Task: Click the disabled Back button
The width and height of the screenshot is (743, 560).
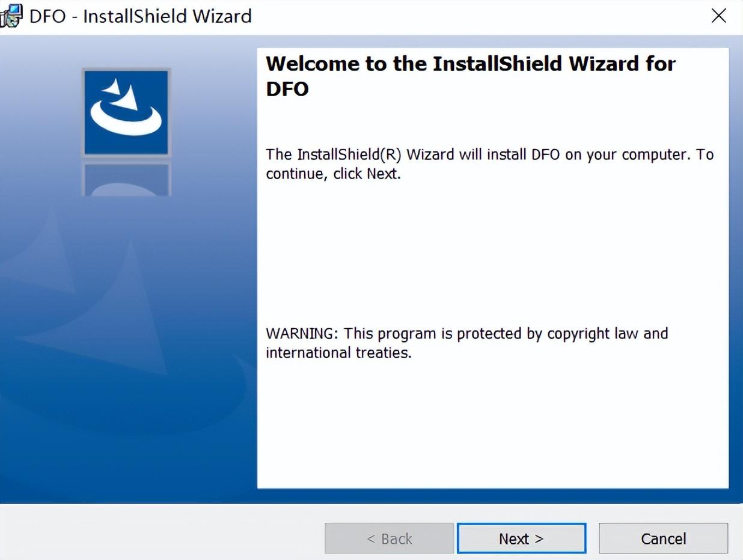Action: (x=389, y=538)
